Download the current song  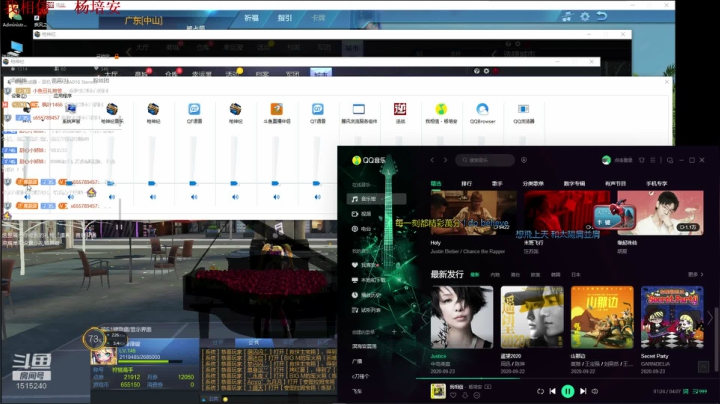[x=465, y=395]
